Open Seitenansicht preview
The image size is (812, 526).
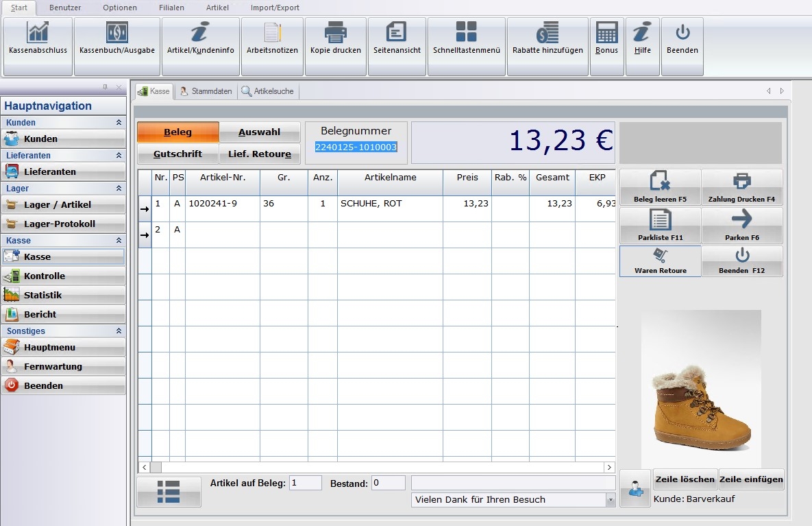coord(397,46)
